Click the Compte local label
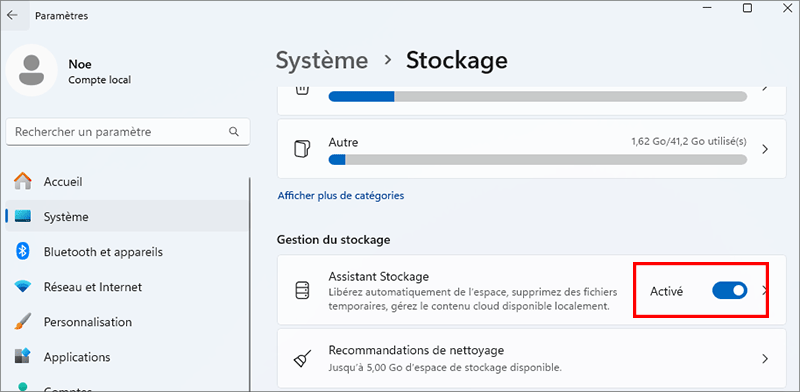800x392 pixels. pos(99,80)
